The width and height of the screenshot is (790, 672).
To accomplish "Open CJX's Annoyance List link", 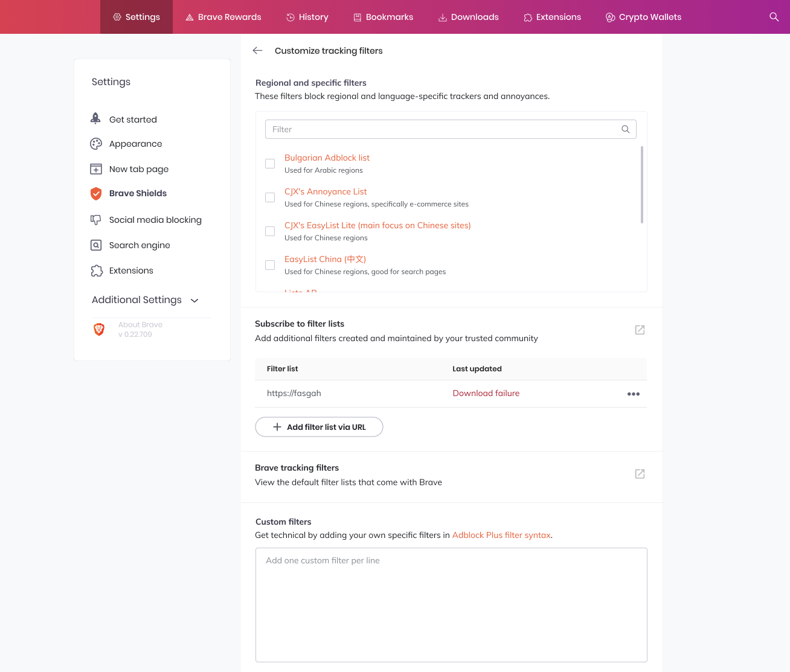I will pos(326,191).
